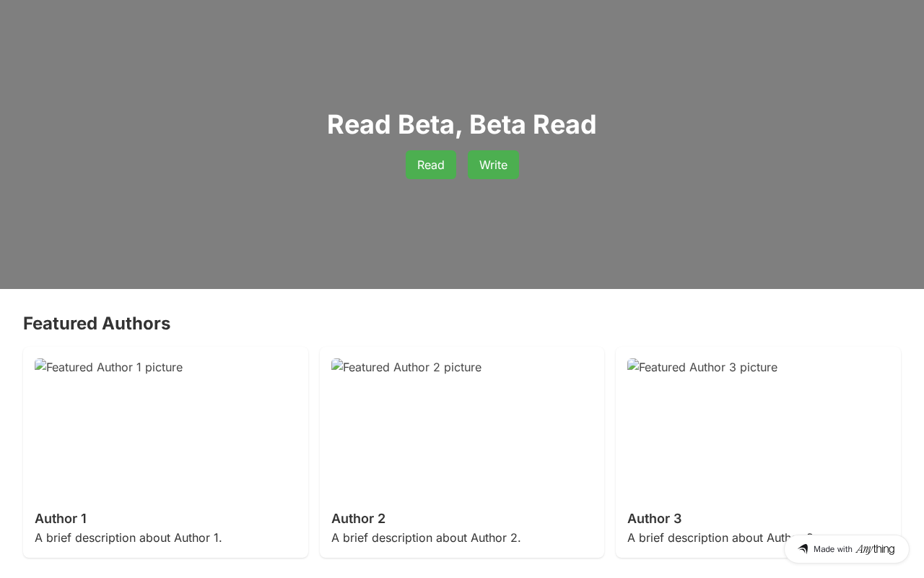The image size is (924, 578).
Task: Select the Author 3 name heading
Action: 654,519
